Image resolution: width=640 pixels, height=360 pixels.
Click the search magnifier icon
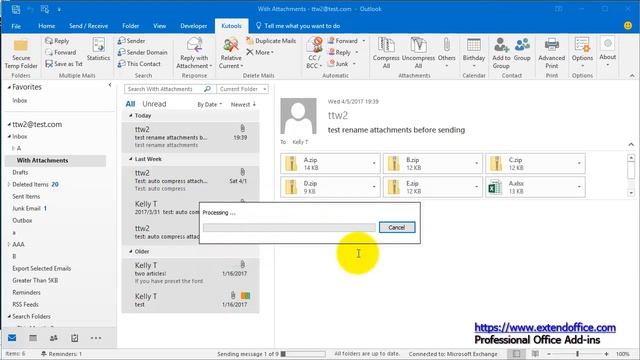pyautogui.click(x=207, y=89)
